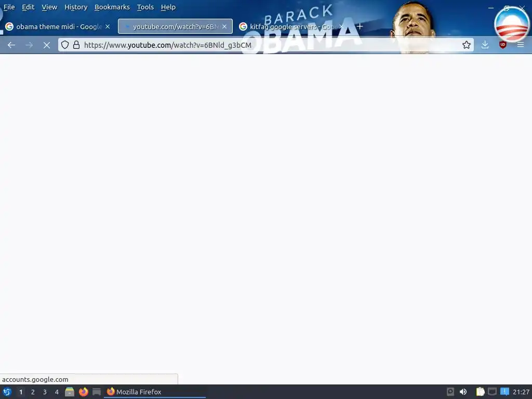Open the Downloads panel
This screenshot has height=399, width=532.
pyautogui.click(x=485, y=45)
